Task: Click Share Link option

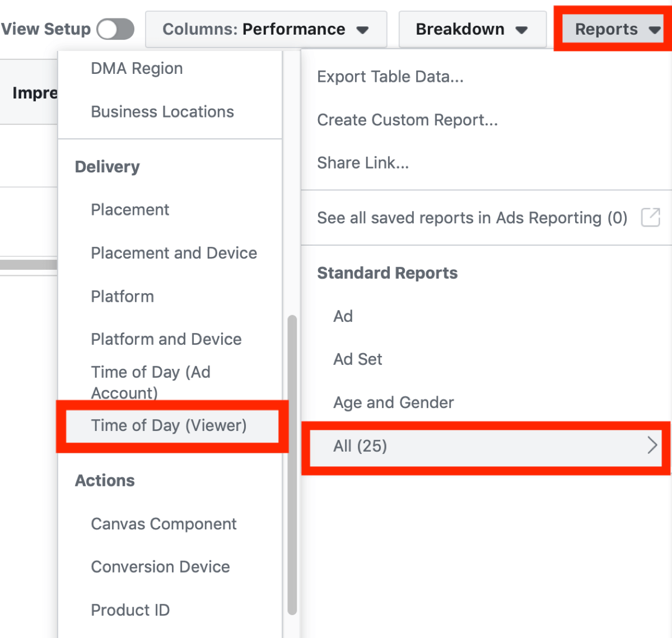Action: pos(362,163)
